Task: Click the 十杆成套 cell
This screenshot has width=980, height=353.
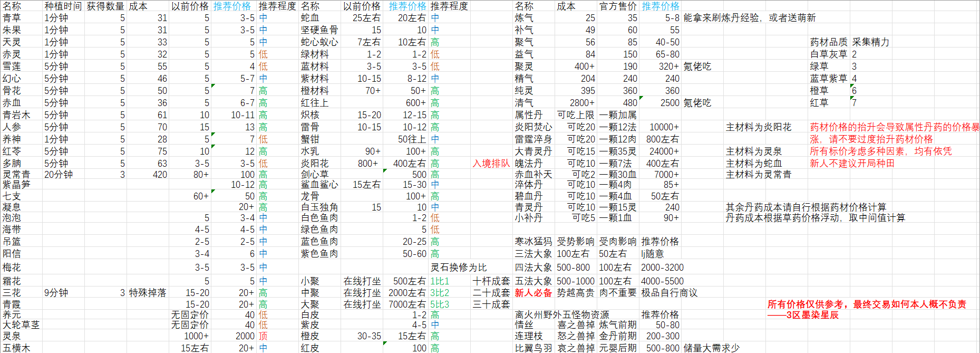Action: [491, 281]
